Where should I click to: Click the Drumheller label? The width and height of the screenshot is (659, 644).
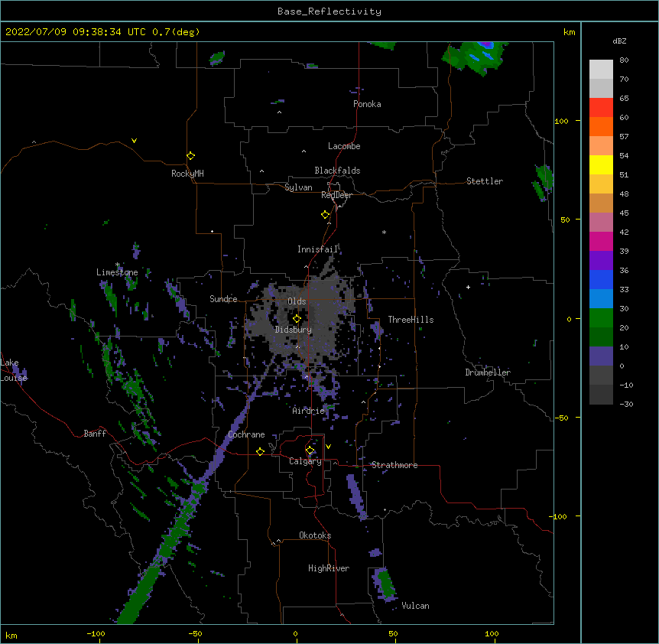coord(488,372)
